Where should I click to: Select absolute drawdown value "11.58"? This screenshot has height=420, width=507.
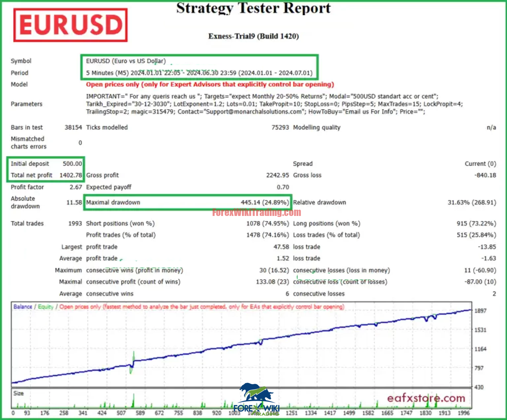point(74,202)
